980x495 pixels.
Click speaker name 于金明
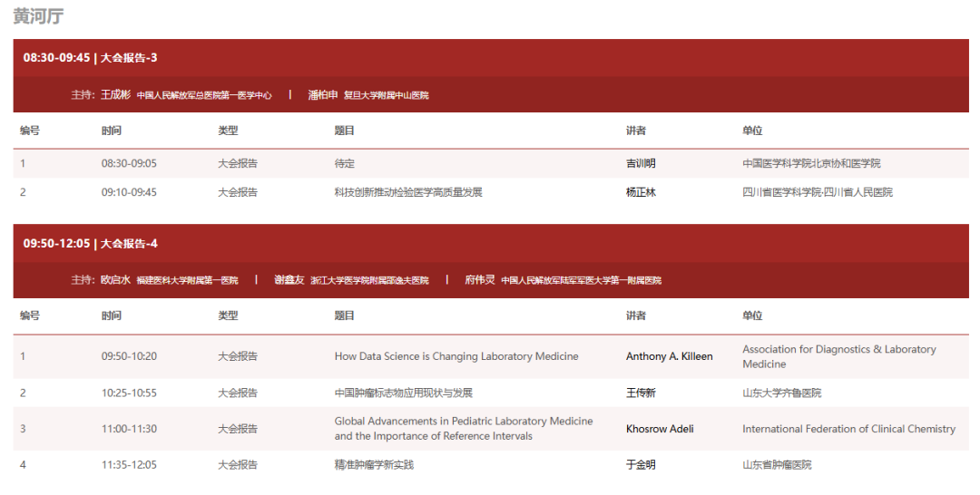641,465
